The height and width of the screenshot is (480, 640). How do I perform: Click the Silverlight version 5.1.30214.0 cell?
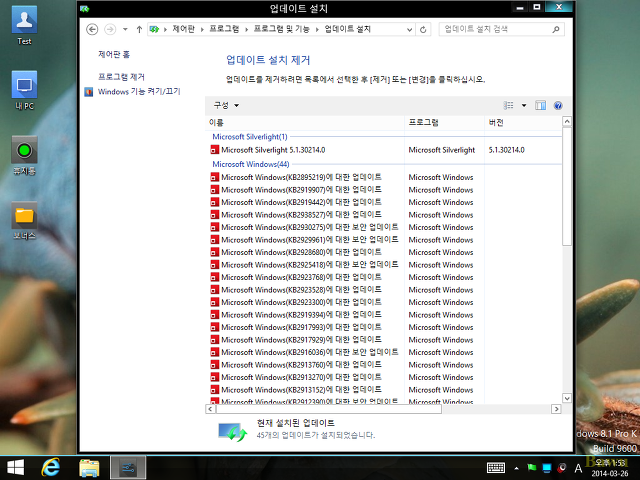(507, 150)
